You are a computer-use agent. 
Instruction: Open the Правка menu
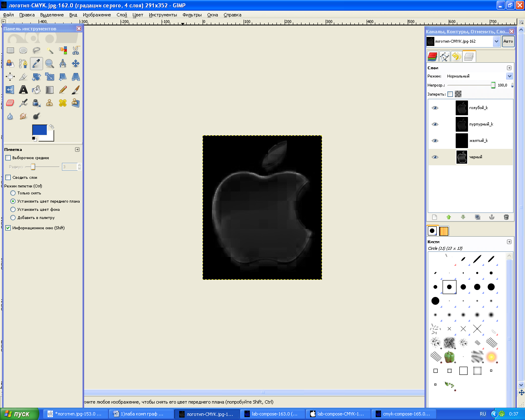[27, 15]
